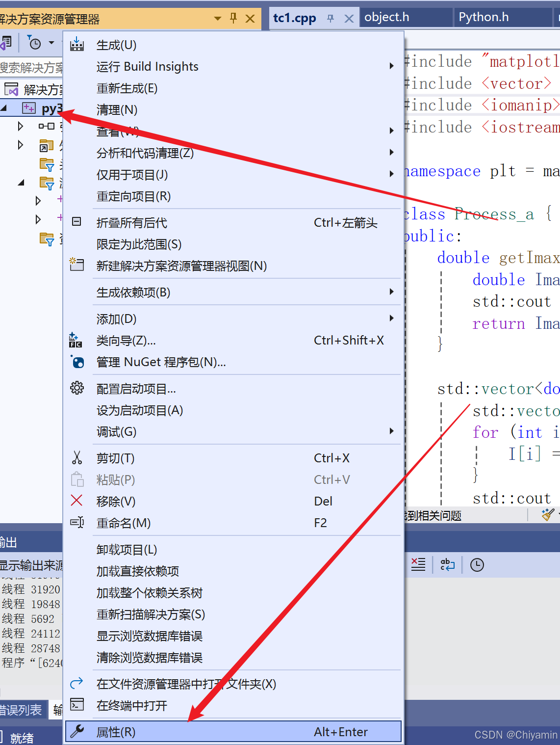This screenshot has width=560, height=745.
Task: Toggle word wrap in output panel
Action: tap(447, 565)
